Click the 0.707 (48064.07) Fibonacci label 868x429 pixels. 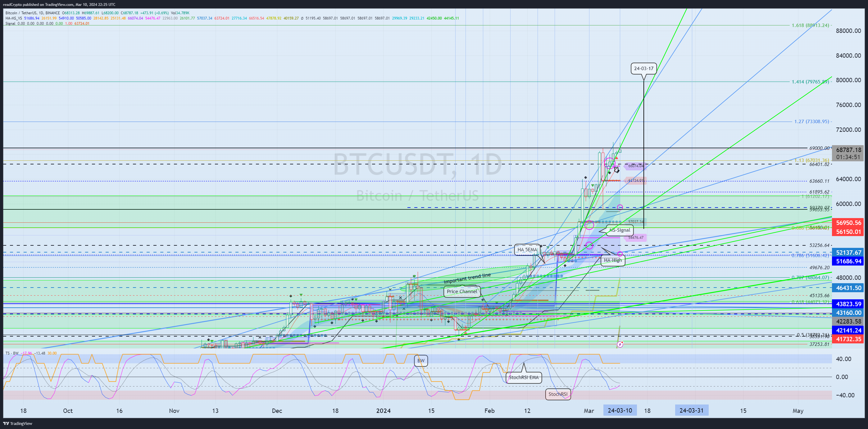click(810, 278)
